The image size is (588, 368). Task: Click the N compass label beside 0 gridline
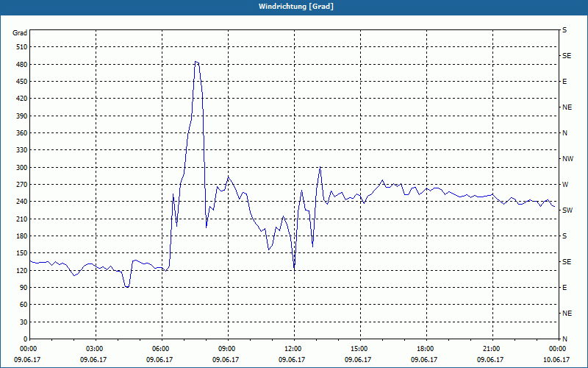coord(565,339)
